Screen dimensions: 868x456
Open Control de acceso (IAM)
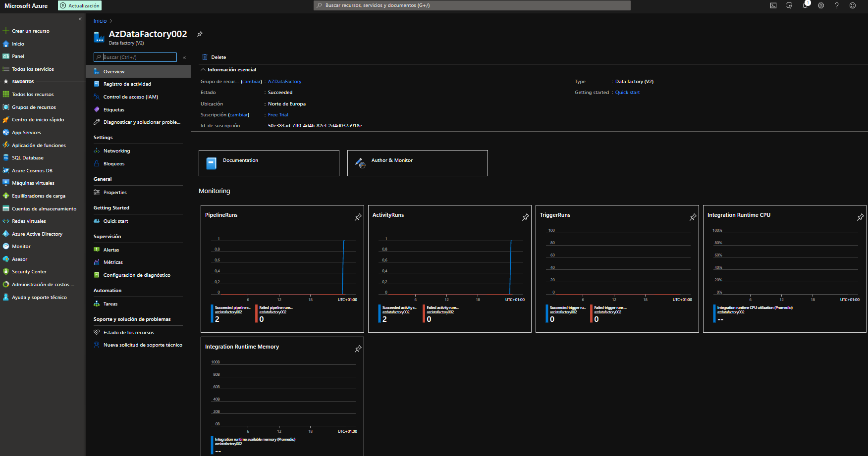[130, 97]
